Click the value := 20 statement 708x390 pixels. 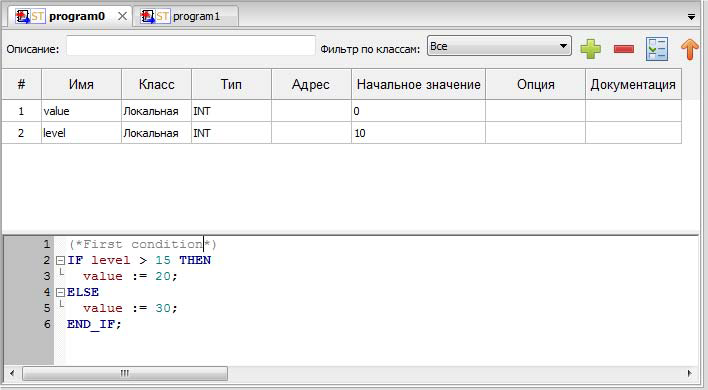coord(130,276)
